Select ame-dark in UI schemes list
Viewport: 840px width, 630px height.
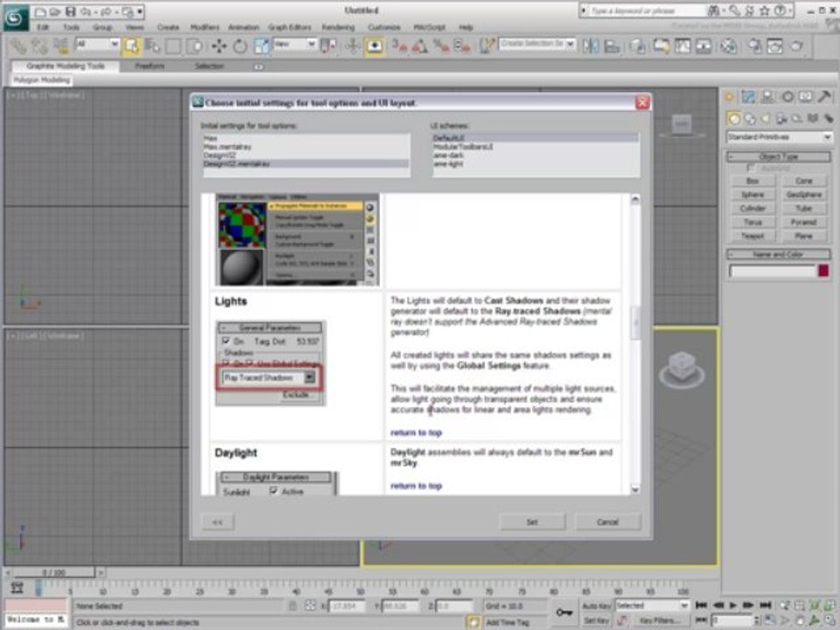click(535, 156)
